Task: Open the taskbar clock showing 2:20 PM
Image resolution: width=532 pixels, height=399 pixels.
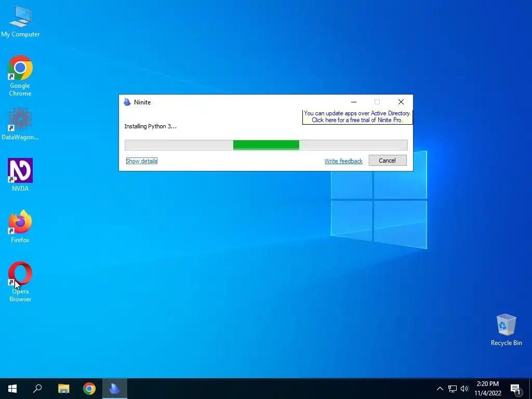Action: tap(488, 389)
